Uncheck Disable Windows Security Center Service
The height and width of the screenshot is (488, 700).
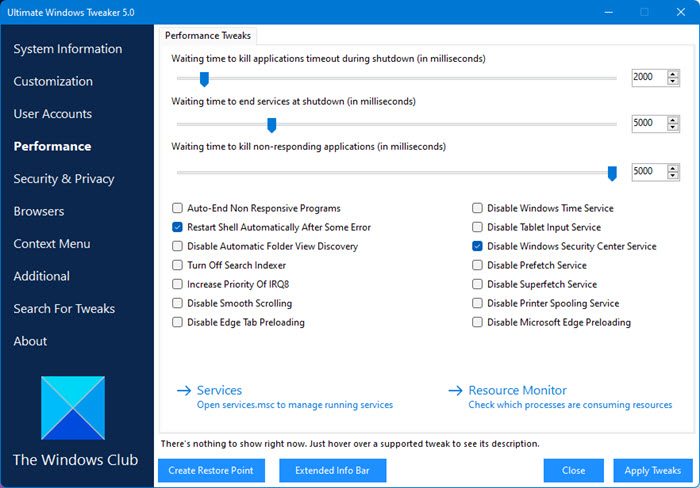477,246
